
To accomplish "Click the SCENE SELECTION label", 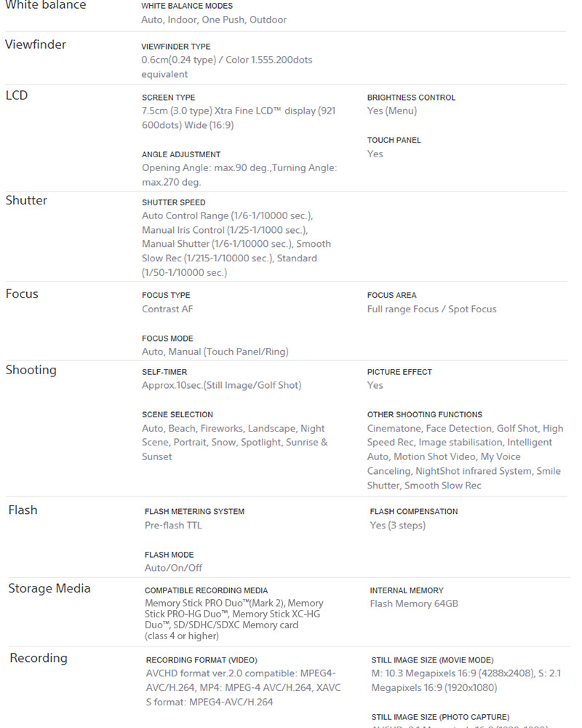I will [178, 415].
